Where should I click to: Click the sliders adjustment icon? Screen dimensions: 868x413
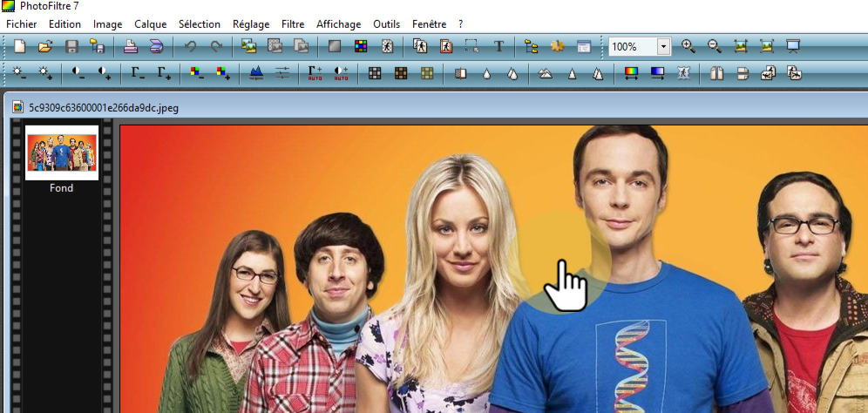tap(282, 73)
